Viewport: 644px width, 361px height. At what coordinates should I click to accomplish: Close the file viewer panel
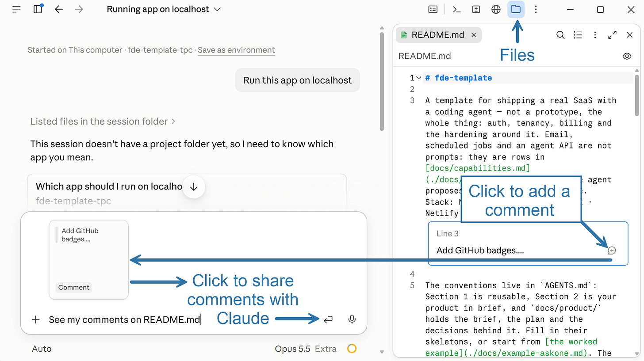tap(630, 35)
